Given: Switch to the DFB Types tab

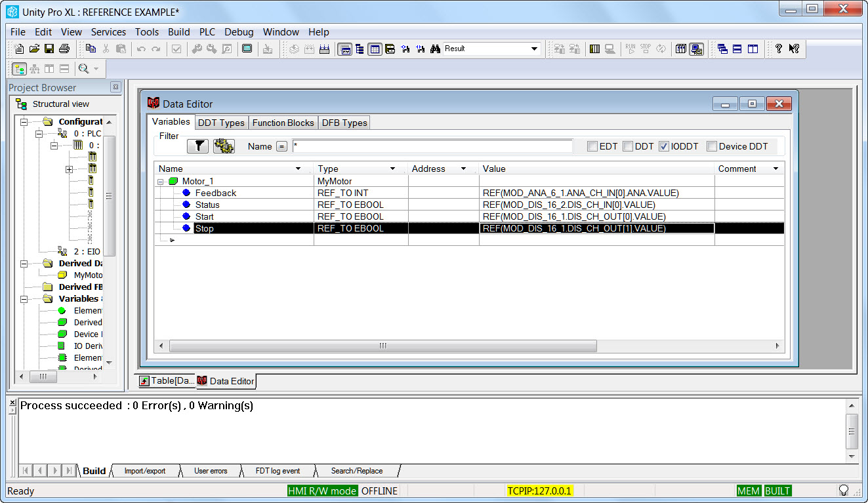Looking at the screenshot, I should [x=344, y=123].
